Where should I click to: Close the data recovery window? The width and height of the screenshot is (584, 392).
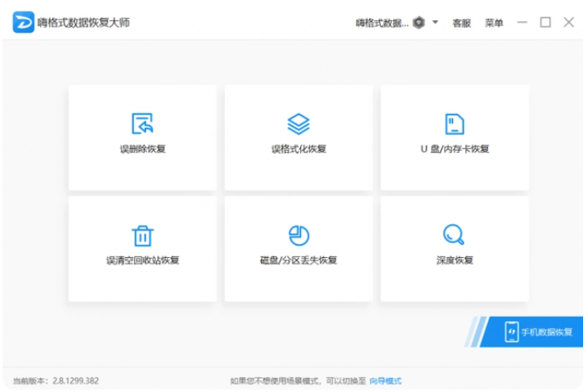(x=568, y=23)
